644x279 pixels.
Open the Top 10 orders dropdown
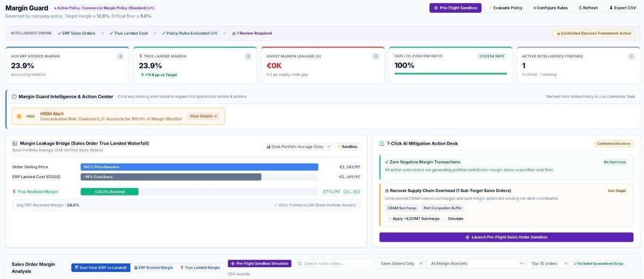tap(549, 263)
